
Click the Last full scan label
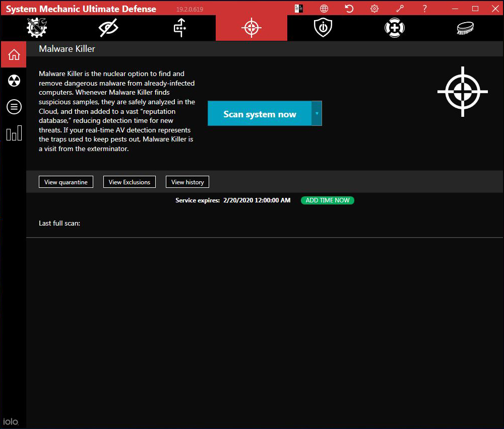59,223
